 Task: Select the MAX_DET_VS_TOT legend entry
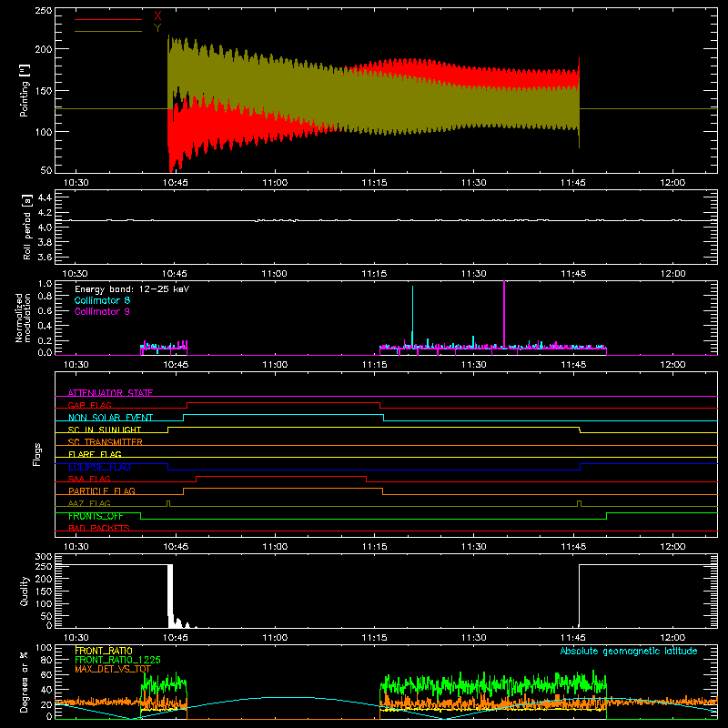coord(113,669)
